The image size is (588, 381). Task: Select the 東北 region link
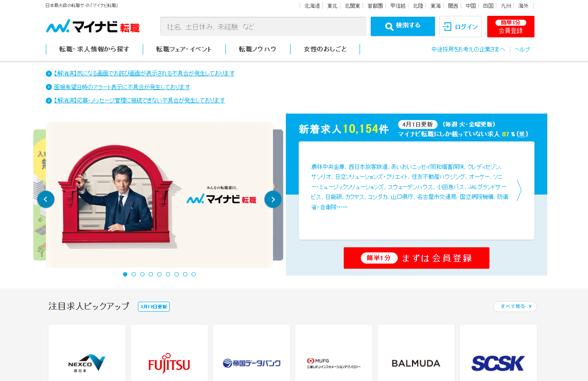click(x=332, y=6)
